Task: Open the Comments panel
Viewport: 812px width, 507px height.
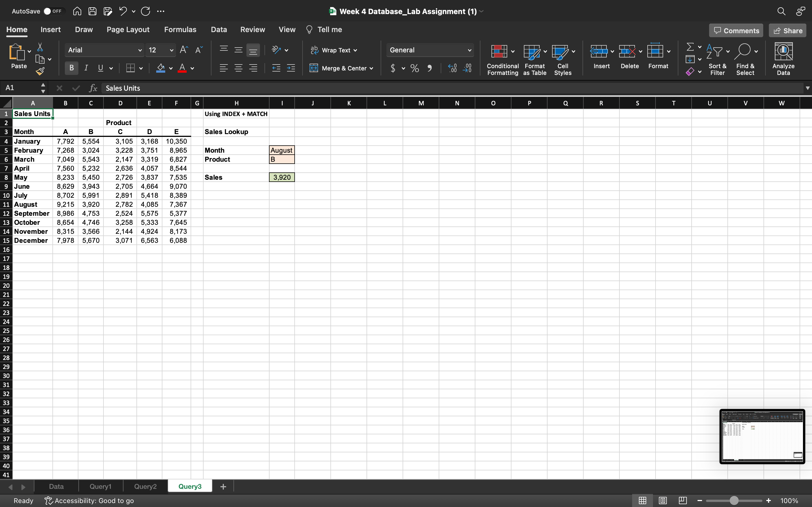Action: 736,30
